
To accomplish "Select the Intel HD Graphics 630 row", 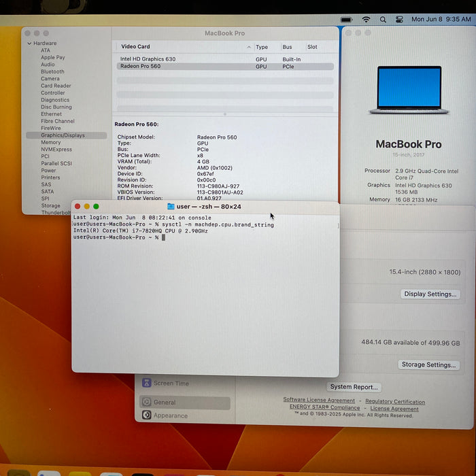I will (x=225, y=59).
